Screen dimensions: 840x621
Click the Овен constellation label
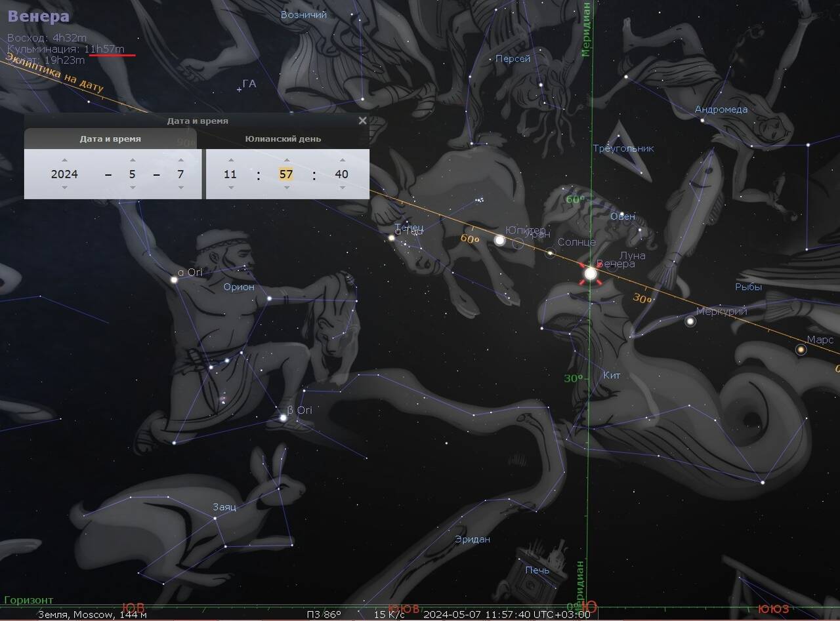point(623,216)
